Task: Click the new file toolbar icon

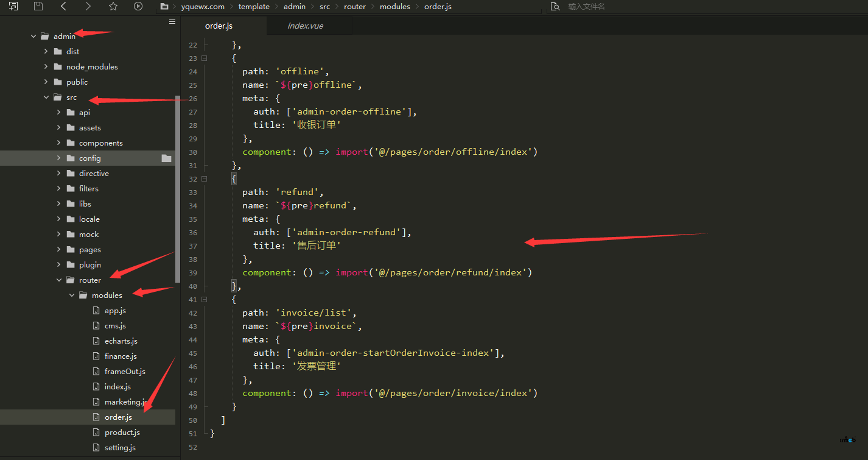Action: click(13, 7)
